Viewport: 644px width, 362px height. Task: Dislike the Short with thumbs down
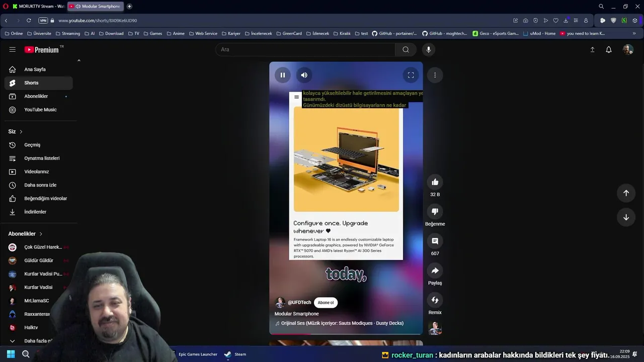pos(435,212)
